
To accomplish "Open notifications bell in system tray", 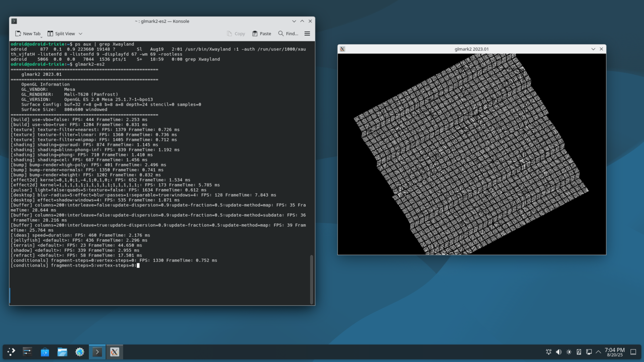I will click(548, 352).
